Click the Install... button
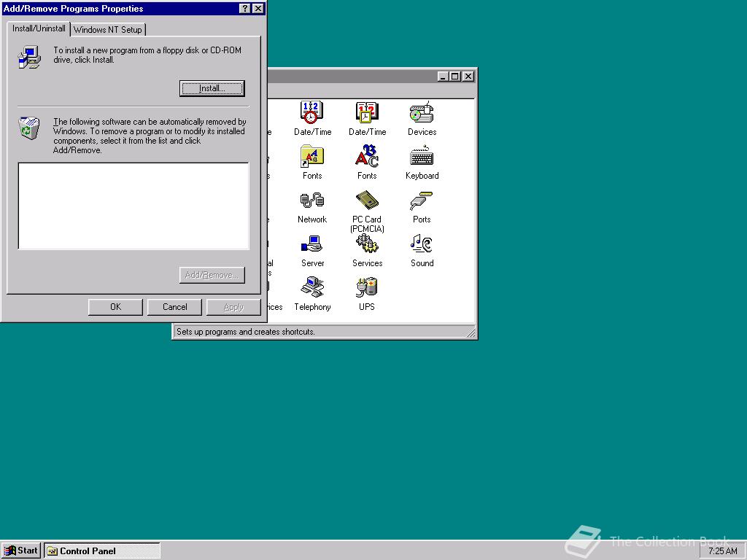 (212, 88)
